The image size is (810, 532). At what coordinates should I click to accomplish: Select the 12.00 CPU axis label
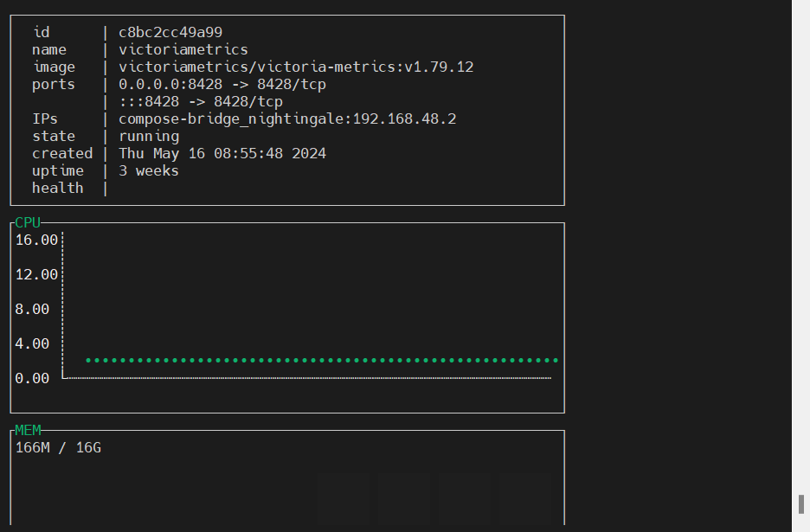click(x=36, y=275)
